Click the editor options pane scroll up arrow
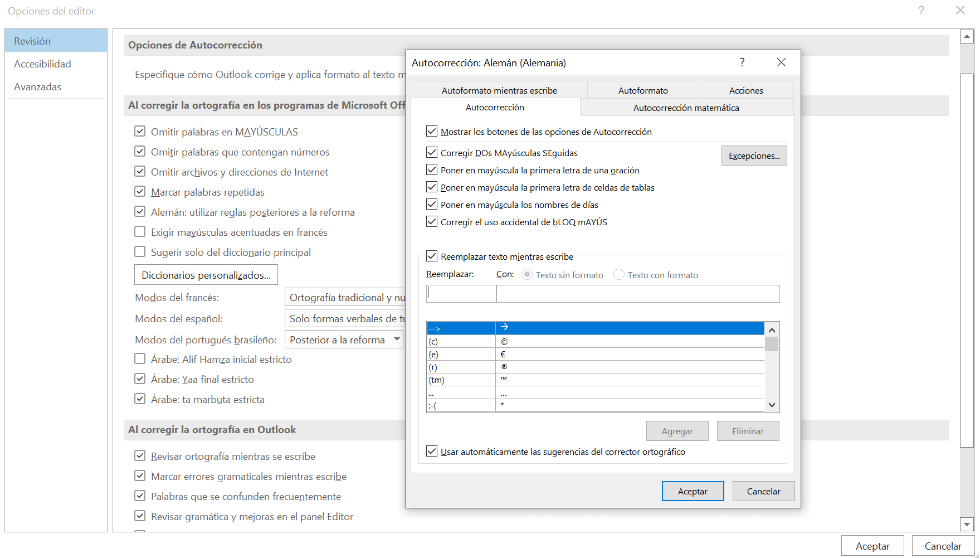This screenshot has height=558, width=980. click(967, 37)
